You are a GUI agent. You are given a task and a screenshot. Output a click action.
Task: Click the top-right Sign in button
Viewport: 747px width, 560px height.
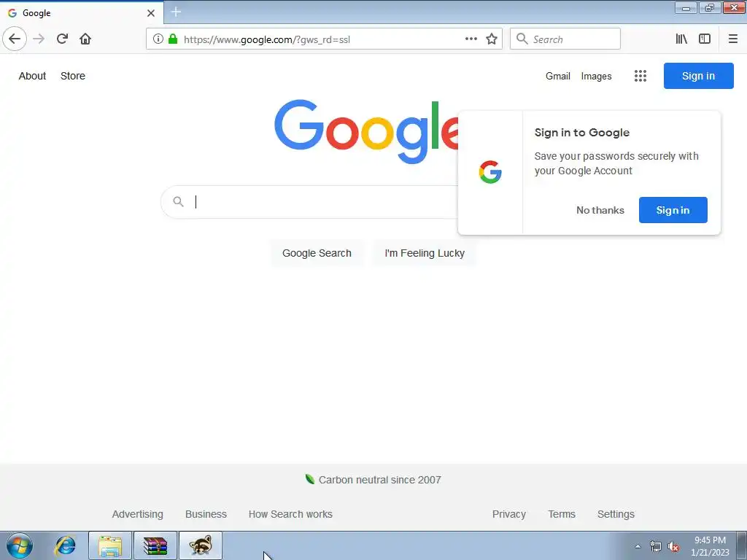click(698, 76)
